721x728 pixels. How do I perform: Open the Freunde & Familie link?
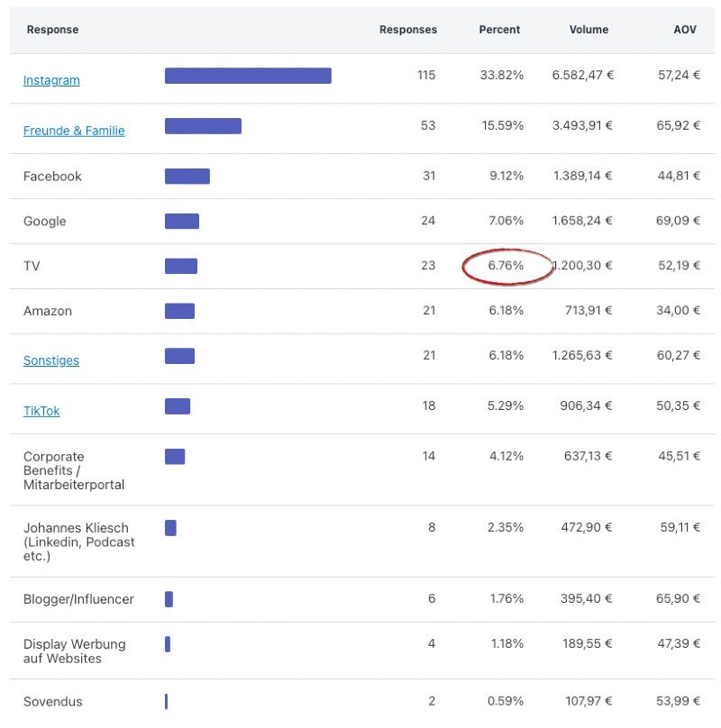click(x=74, y=131)
